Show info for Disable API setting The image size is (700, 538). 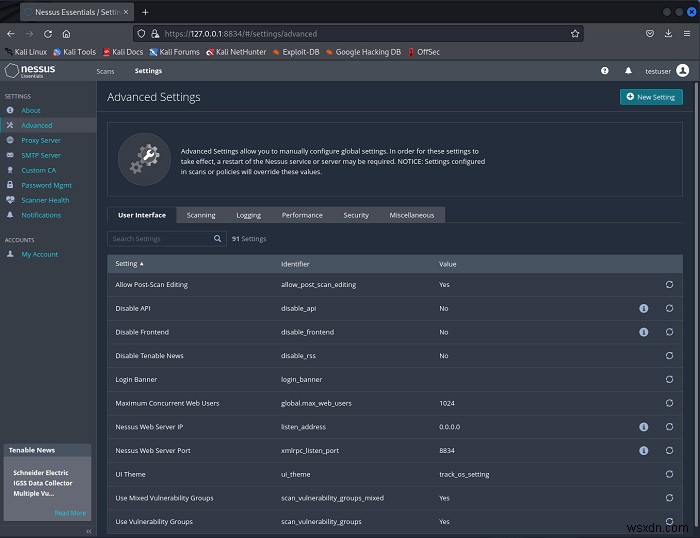[x=643, y=308]
